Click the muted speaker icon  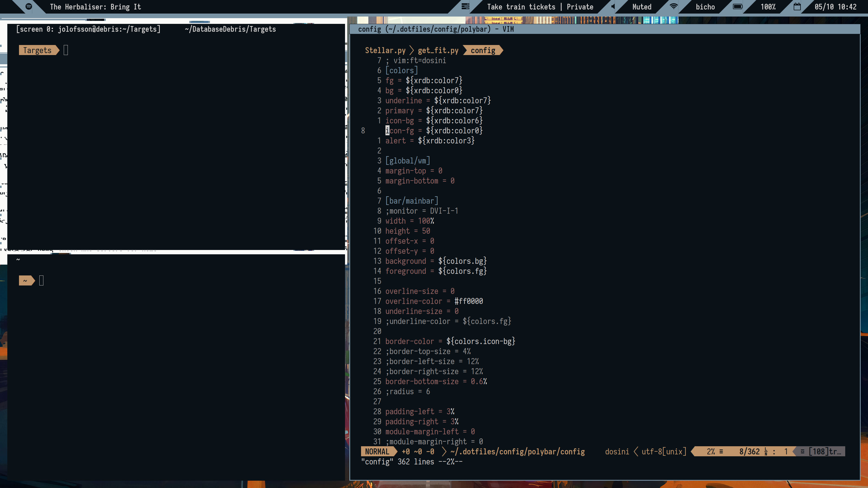(x=613, y=7)
